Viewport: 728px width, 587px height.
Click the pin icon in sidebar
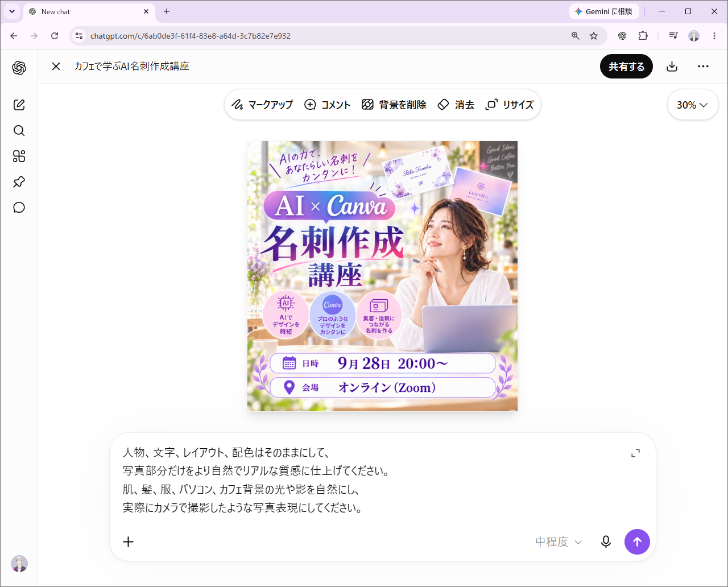pos(19,182)
